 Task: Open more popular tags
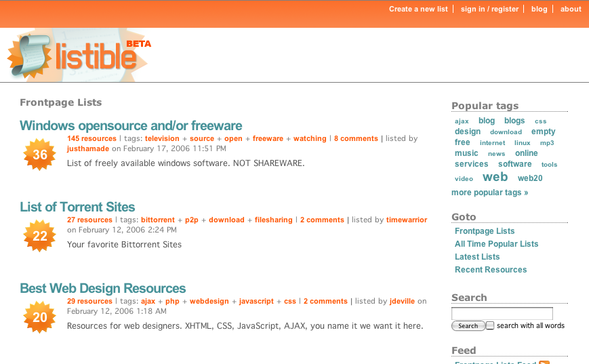489,193
